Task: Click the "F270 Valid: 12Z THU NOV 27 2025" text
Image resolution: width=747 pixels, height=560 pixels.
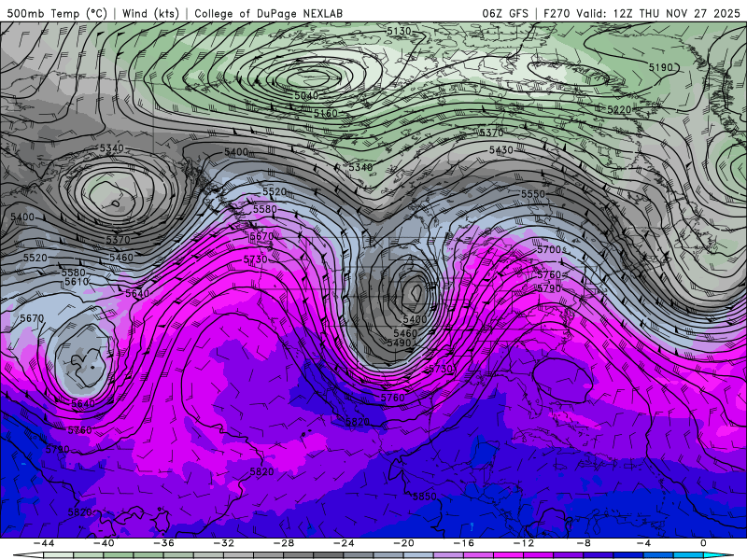Action: [641, 13]
